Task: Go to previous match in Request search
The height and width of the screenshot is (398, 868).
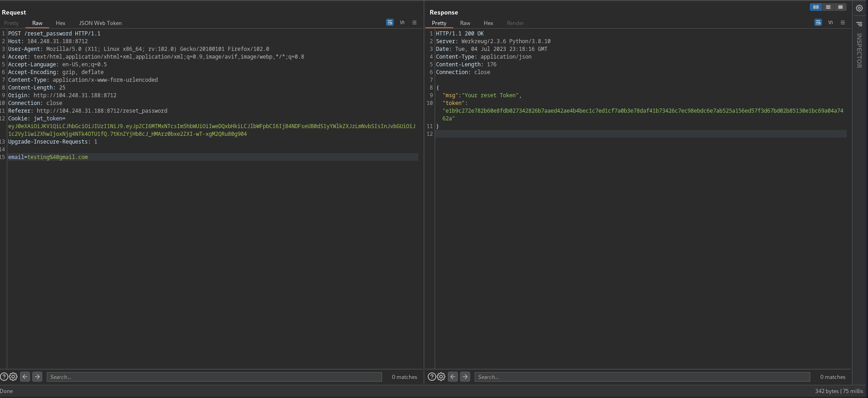Action: click(25, 377)
